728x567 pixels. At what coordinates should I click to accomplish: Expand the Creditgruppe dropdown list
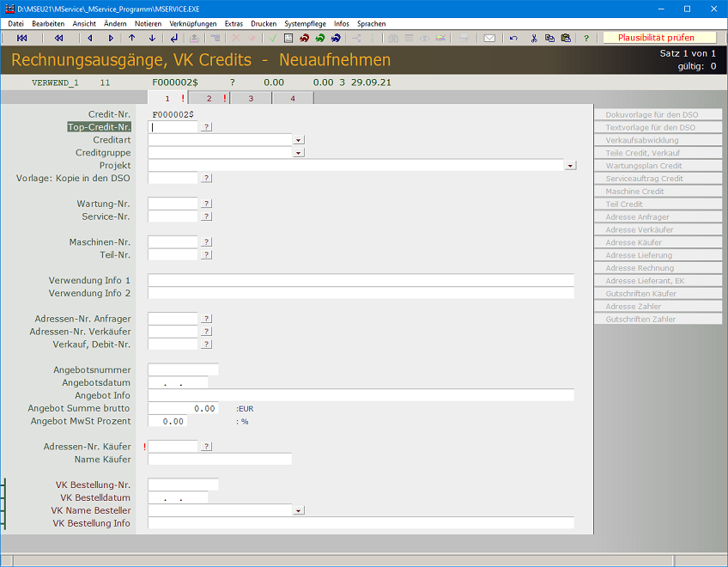coord(299,152)
